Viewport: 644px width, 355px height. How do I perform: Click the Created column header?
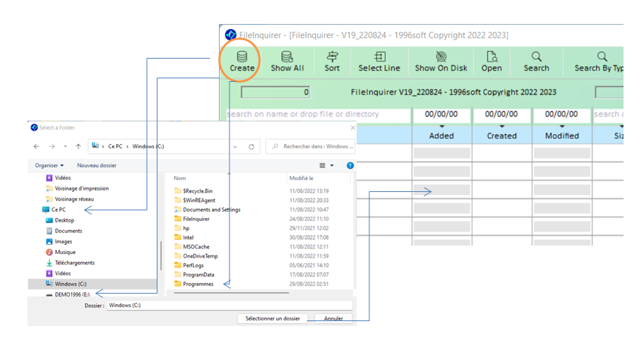pos(501,136)
